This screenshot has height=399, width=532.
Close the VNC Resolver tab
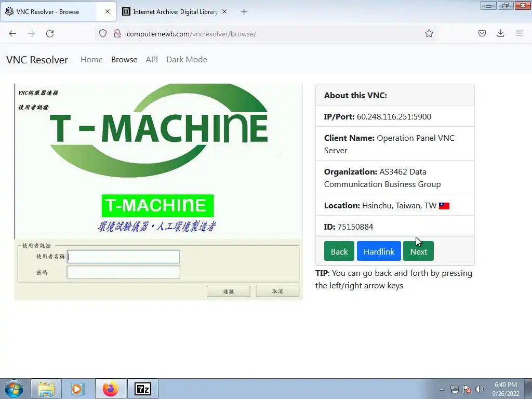(x=108, y=11)
